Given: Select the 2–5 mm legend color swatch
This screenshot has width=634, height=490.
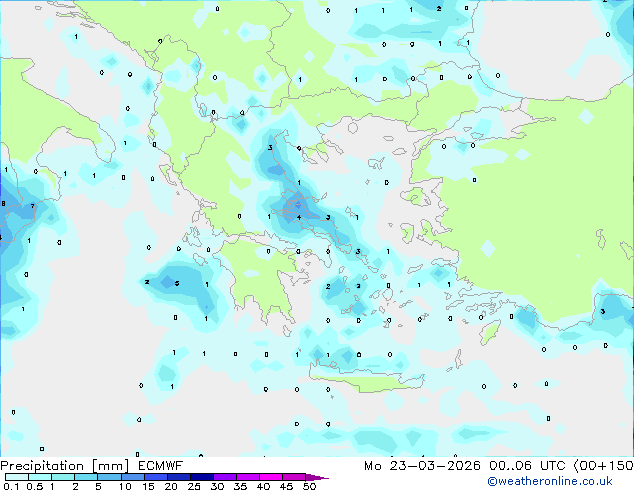Looking at the screenshot, I should 86,477.
